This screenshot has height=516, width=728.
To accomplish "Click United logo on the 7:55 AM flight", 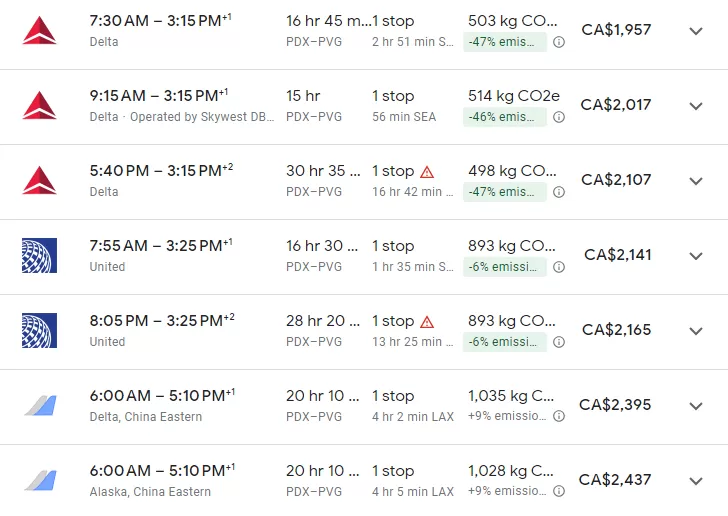I will pos(39,255).
